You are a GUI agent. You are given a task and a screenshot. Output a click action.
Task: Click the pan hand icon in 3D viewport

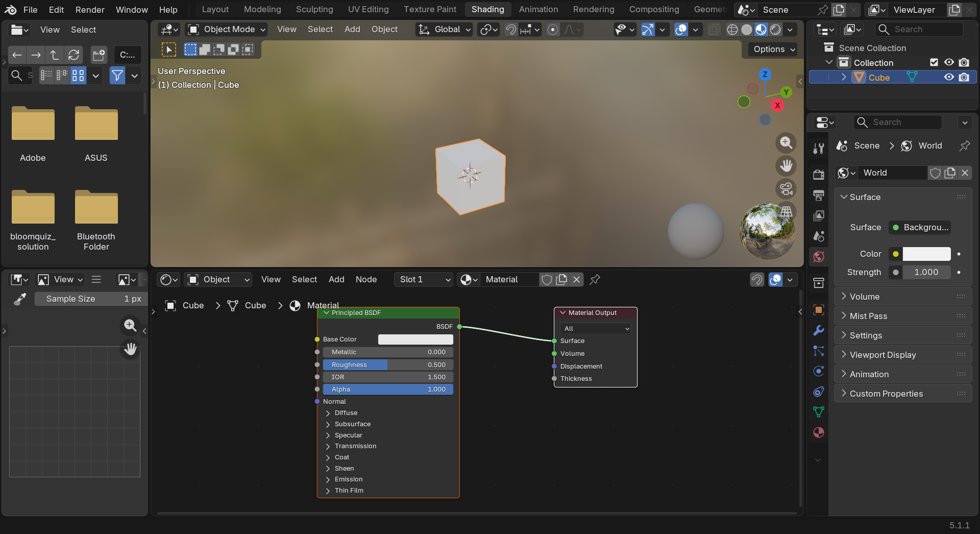[786, 165]
